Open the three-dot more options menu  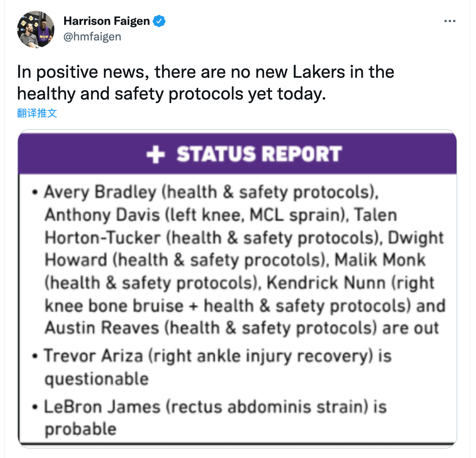pos(450,21)
